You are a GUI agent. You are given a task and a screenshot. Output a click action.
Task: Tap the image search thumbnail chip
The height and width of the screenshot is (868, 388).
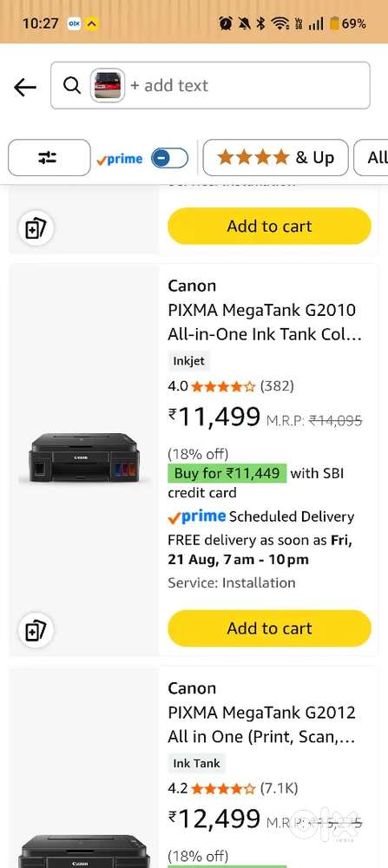coord(108,85)
